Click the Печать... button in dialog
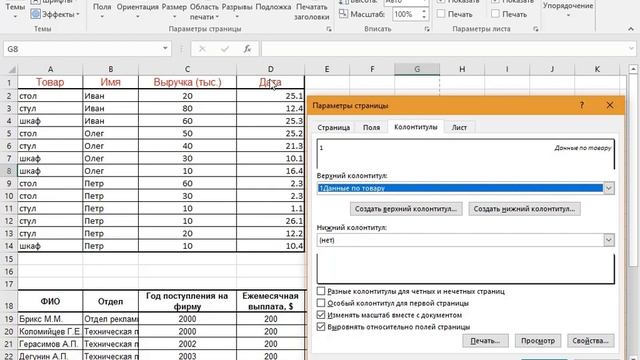 pyautogui.click(x=485, y=340)
